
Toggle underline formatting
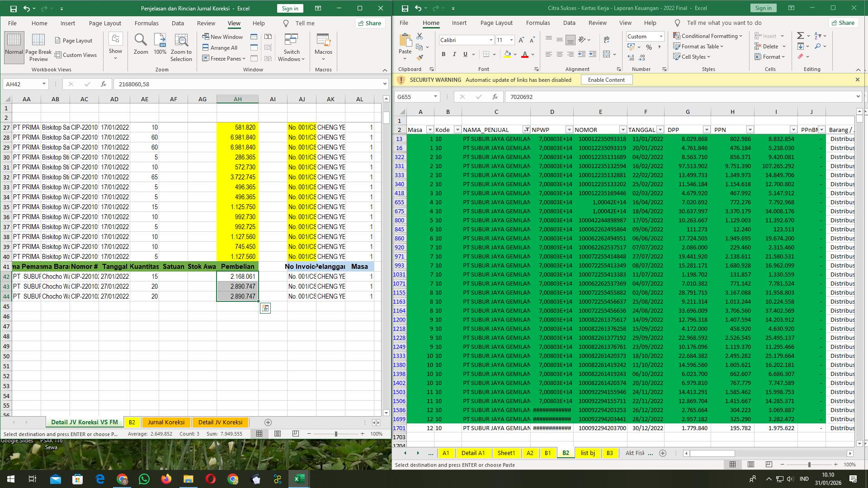coord(465,54)
